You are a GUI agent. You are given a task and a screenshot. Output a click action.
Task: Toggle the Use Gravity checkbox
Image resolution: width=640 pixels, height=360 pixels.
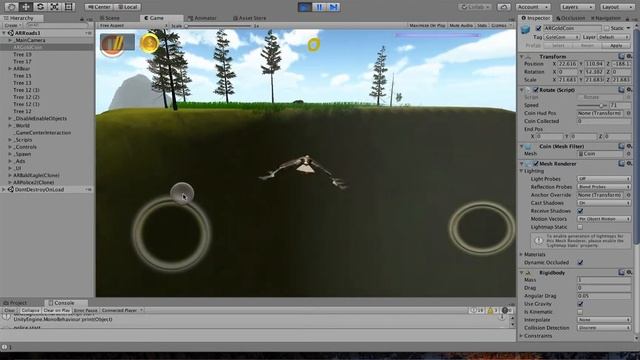point(580,304)
